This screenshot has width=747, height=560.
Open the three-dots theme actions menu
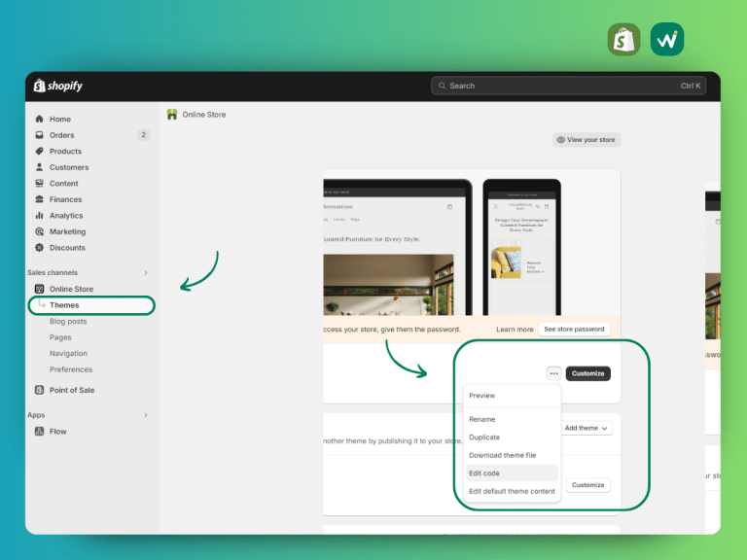tap(554, 373)
